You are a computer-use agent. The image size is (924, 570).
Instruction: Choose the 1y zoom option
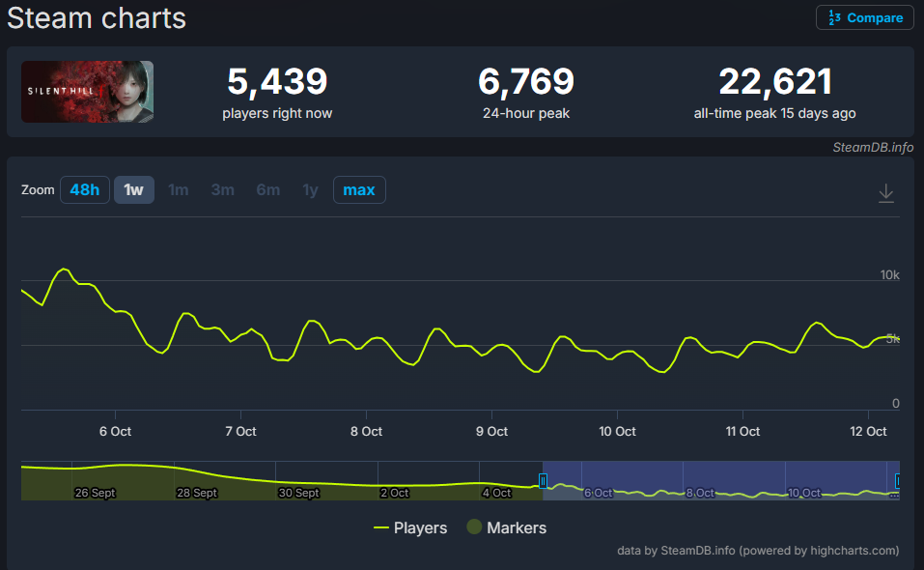click(x=310, y=189)
